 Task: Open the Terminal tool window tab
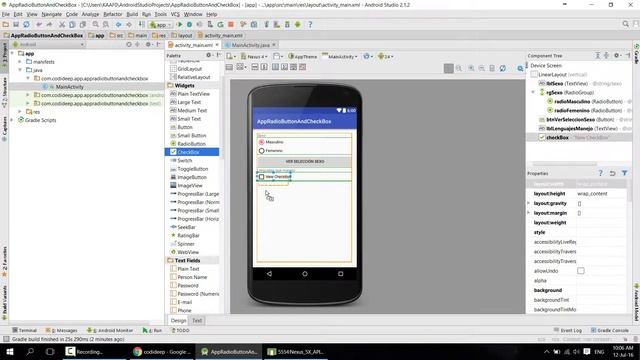(24, 330)
